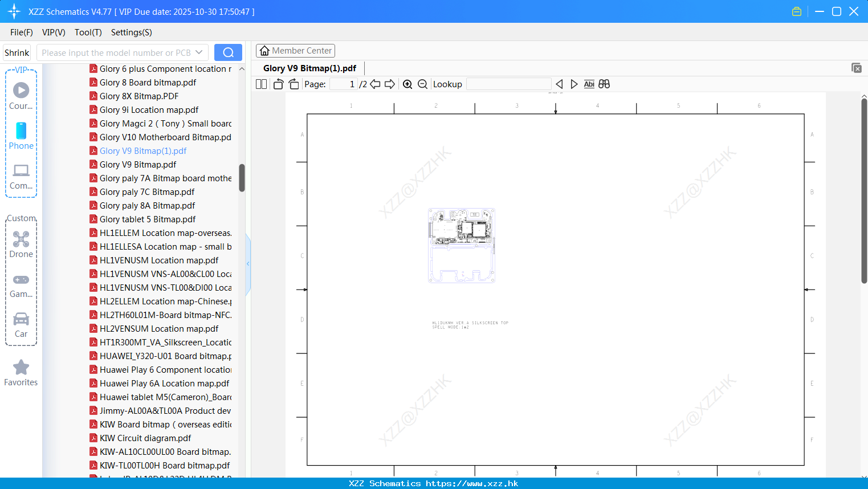The width and height of the screenshot is (868, 489).
Task: Zoom out with the magnifier minus icon
Action: click(x=422, y=84)
